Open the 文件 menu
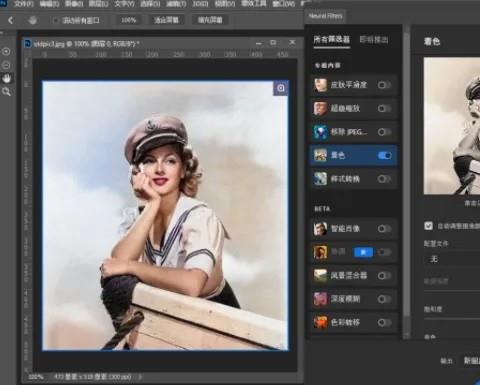 [23, 4]
